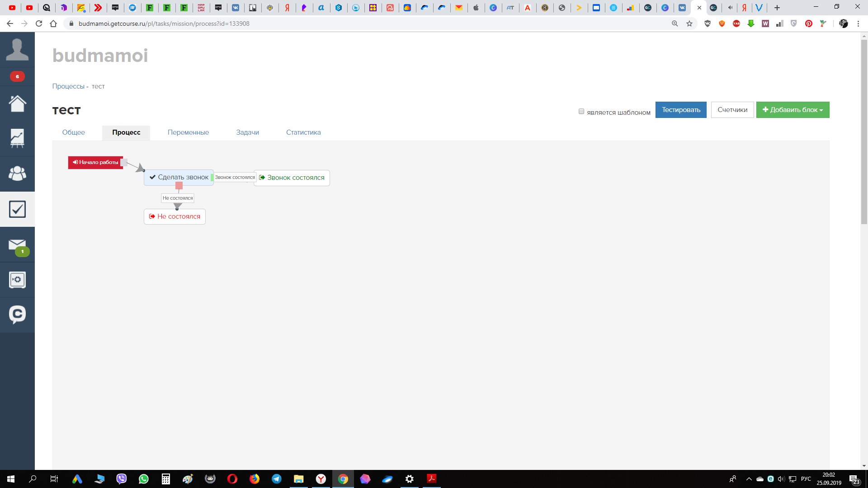This screenshot has height=488, width=868.
Task: Click the browser back arrow
Action: (10, 23)
